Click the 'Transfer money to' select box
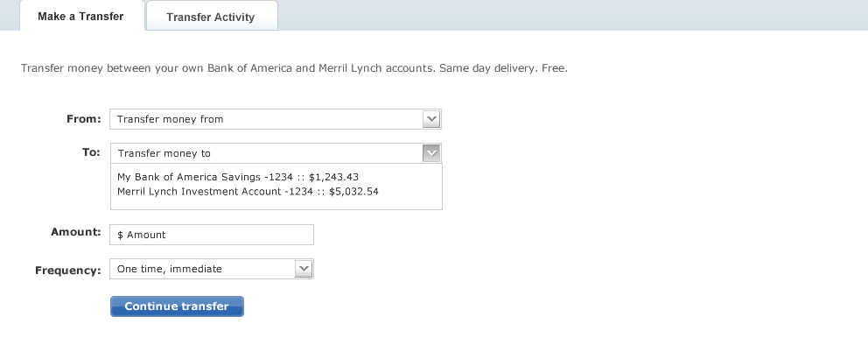The height and width of the screenshot is (345, 868). click(x=276, y=153)
